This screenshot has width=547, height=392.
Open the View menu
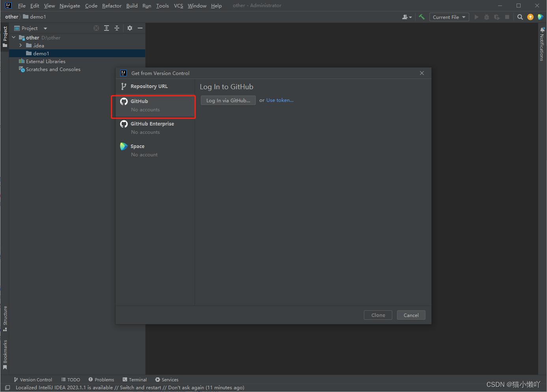pyautogui.click(x=49, y=6)
